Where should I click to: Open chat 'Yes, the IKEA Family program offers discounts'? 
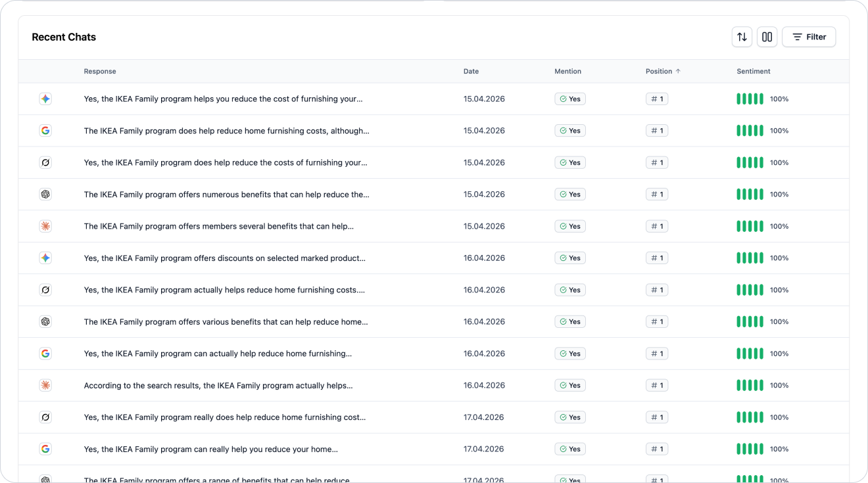click(x=225, y=258)
